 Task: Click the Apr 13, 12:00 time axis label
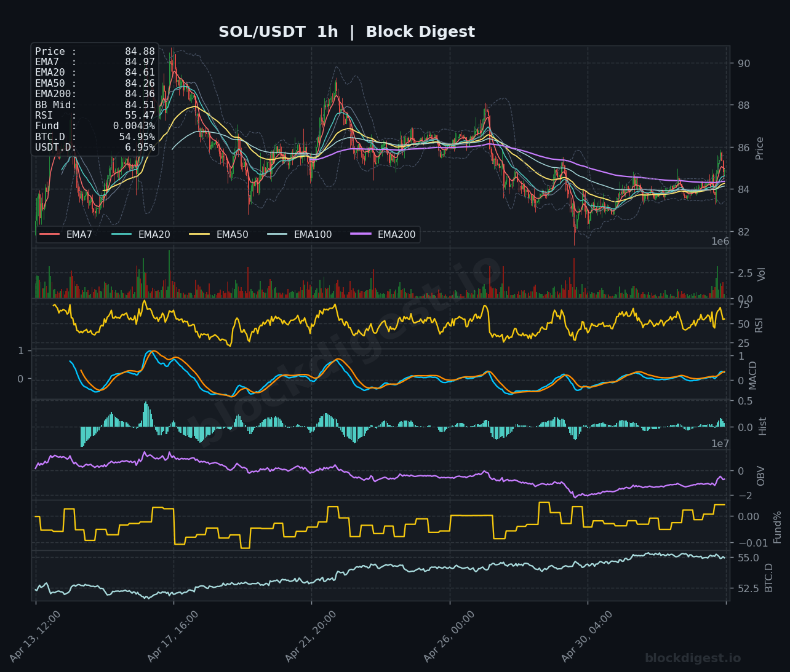point(35,636)
